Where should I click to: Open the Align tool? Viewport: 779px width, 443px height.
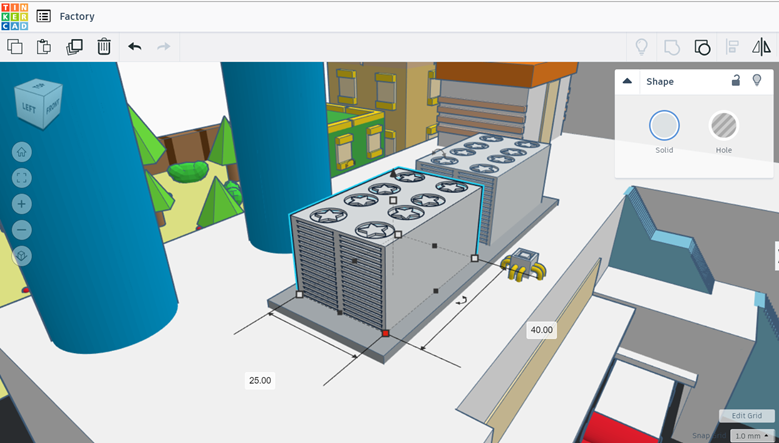(x=732, y=47)
